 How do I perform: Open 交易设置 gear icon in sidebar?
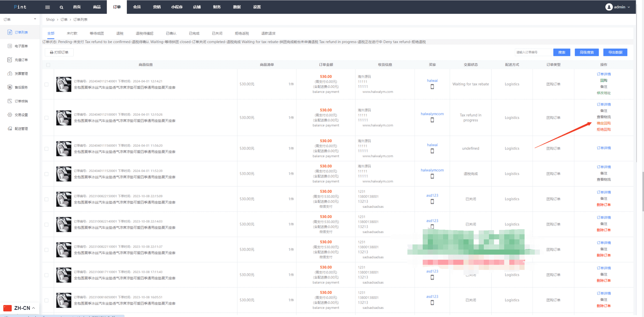pyautogui.click(x=10, y=115)
